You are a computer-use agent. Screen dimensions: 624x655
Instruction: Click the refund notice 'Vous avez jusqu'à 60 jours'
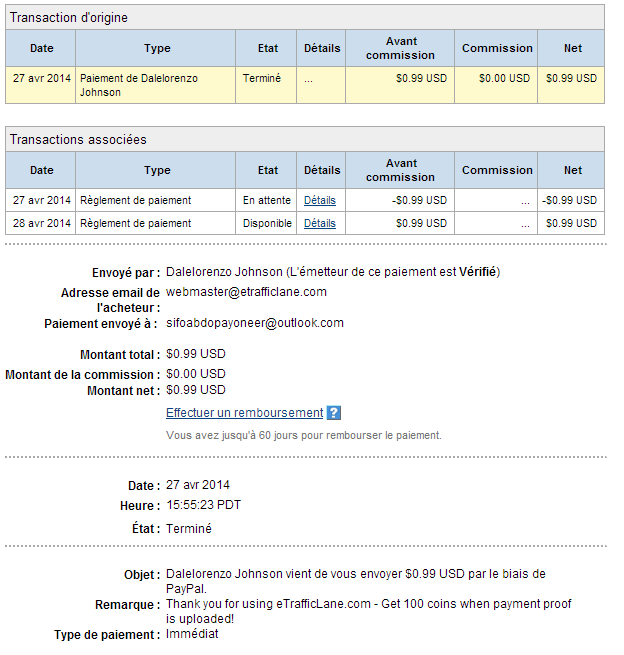tap(304, 435)
